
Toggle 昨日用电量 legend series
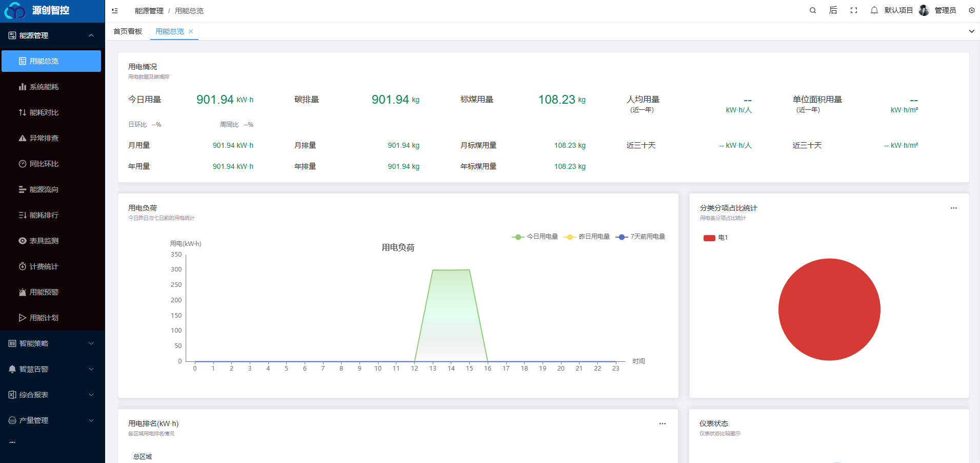coord(587,237)
